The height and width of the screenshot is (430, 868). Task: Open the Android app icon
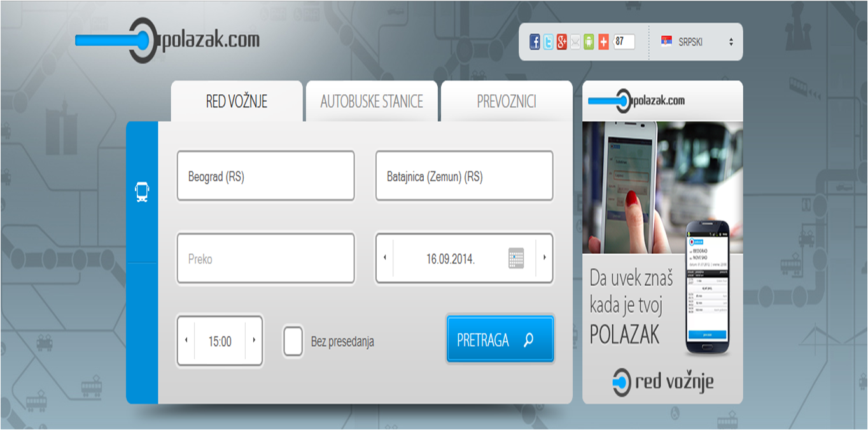589,41
